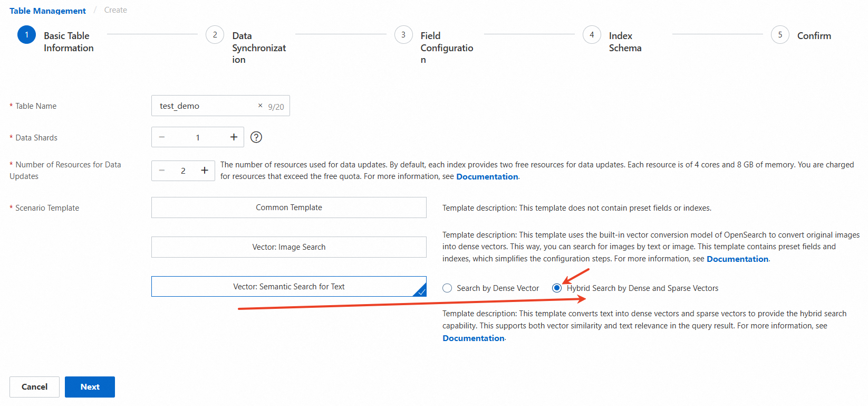Go to step 4 Index Schema
868x406 pixels.
click(592, 35)
